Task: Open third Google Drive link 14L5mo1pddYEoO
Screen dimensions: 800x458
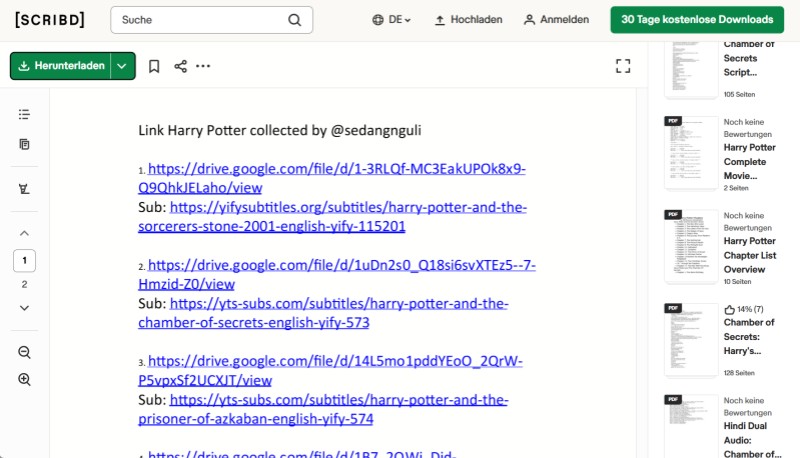Action: tap(330, 371)
